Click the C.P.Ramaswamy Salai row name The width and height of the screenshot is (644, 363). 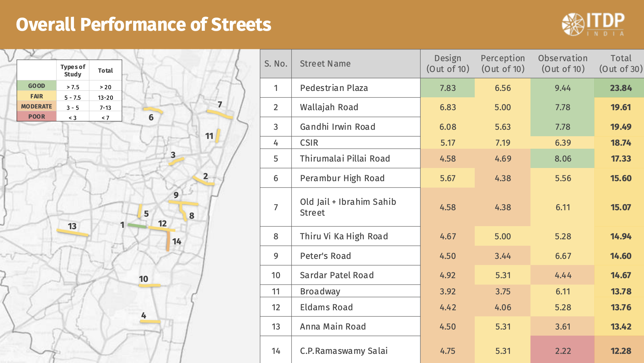[344, 351]
